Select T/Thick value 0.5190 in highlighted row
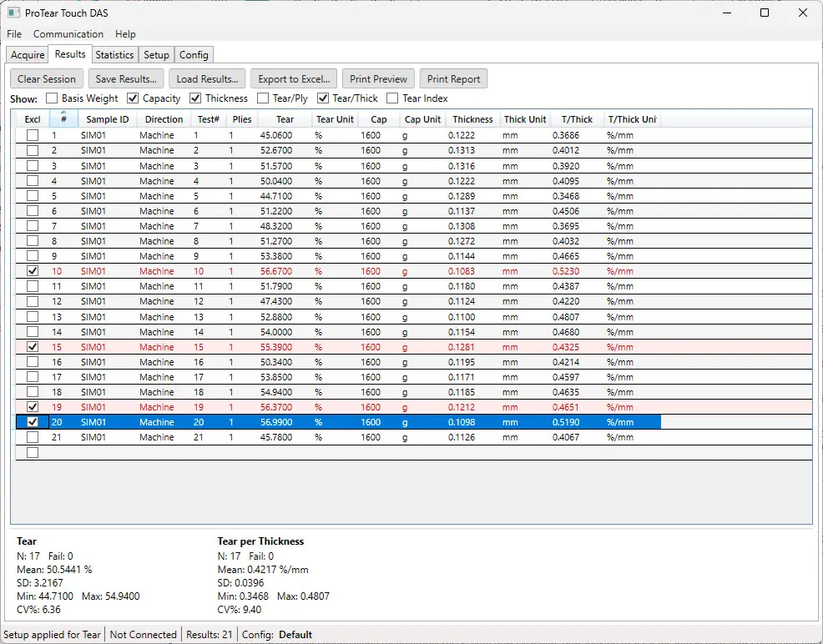The height and width of the screenshot is (644, 823). 566,422
